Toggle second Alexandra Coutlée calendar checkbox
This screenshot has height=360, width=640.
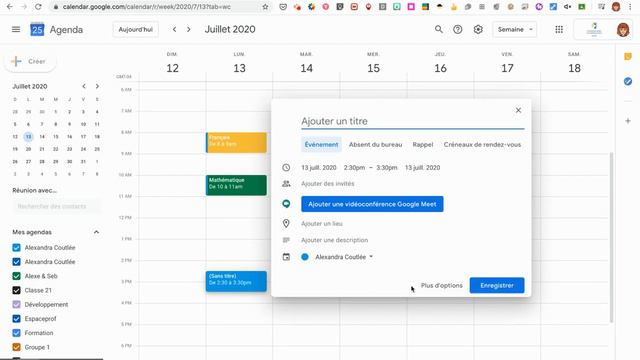click(x=16, y=262)
